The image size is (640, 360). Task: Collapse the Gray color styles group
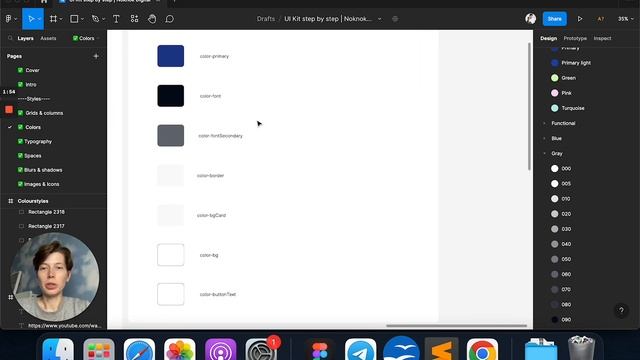tap(544, 153)
